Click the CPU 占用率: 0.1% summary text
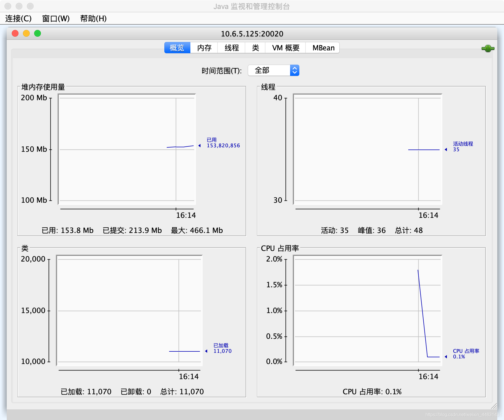This screenshot has height=420, width=504. [x=372, y=392]
